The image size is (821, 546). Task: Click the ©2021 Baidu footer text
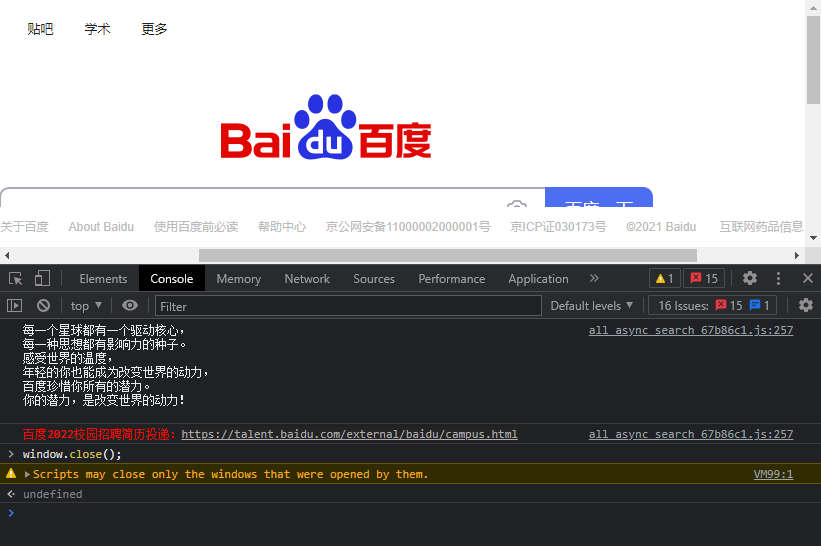coord(661,227)
